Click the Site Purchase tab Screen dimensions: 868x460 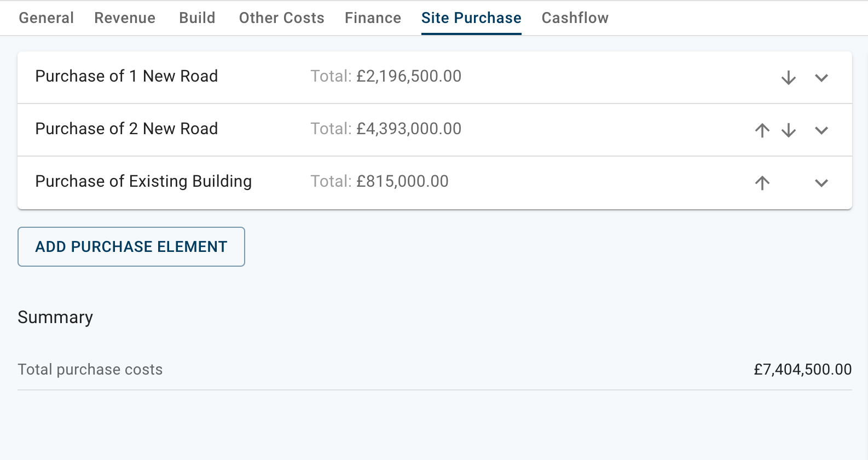471,18
